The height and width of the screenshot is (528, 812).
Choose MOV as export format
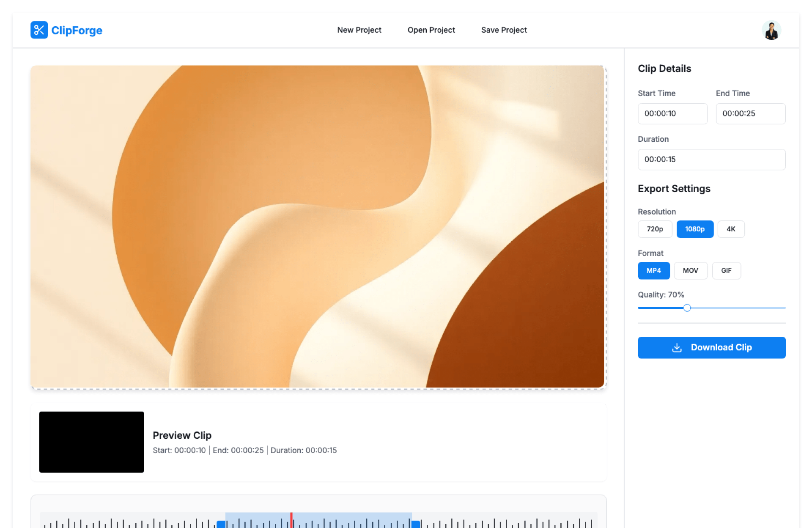[690, 270]
